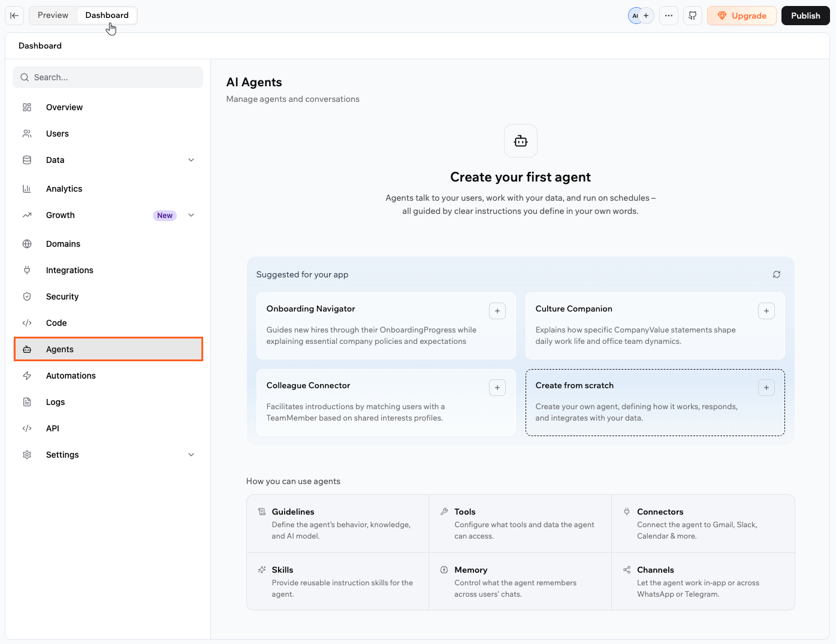Image resolution: width=836 pixels, height=644 pixels.
Task: Open the three-dots more options menu
Action: (x=669, y=16)
